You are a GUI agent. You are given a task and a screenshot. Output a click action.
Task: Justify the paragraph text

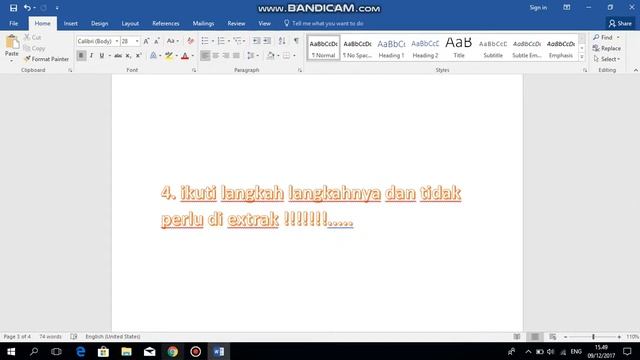click(x=236, y=56)
